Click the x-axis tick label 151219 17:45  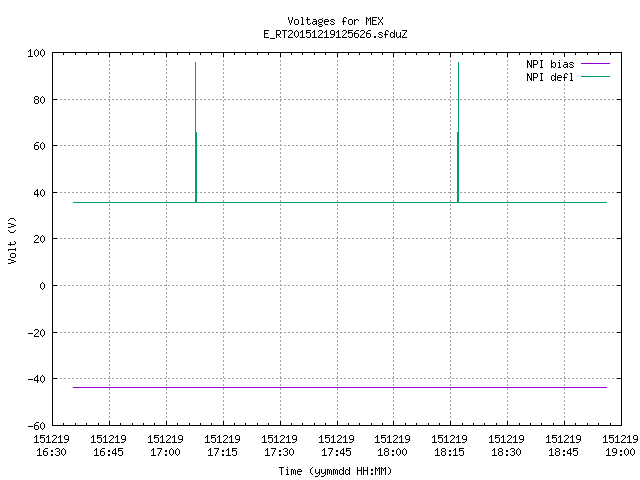pyautogui.click(x=336, y=445)
